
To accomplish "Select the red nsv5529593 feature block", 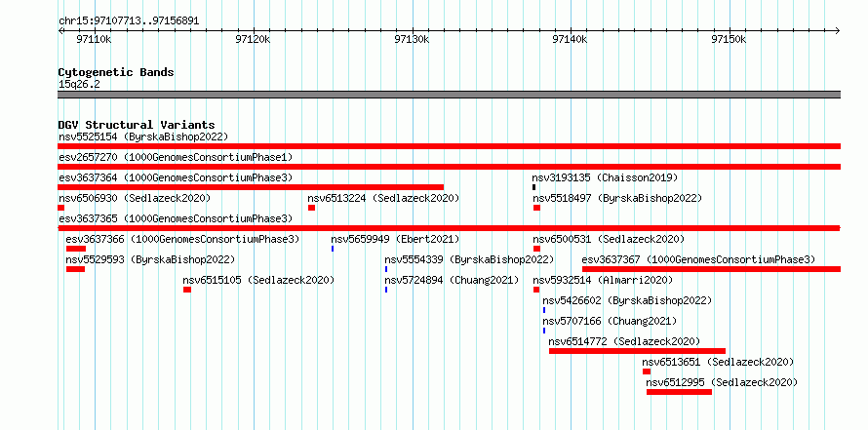I will point(76,269).
